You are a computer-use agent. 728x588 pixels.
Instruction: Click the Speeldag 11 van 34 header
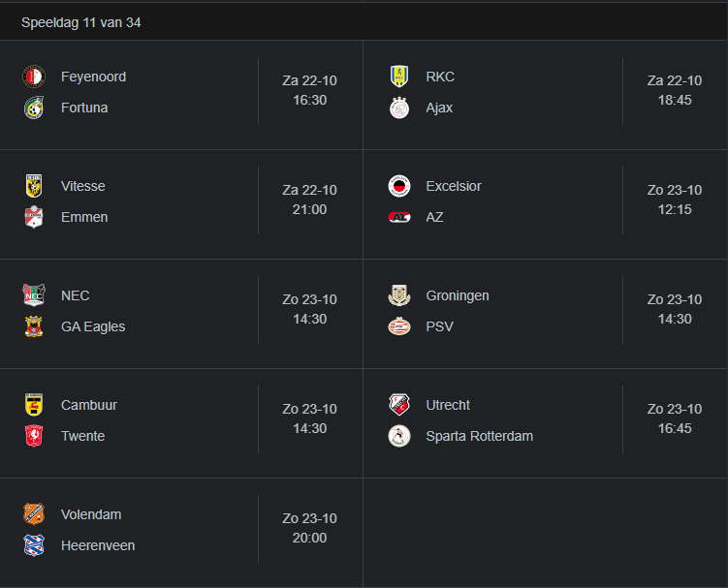[80, 22]
